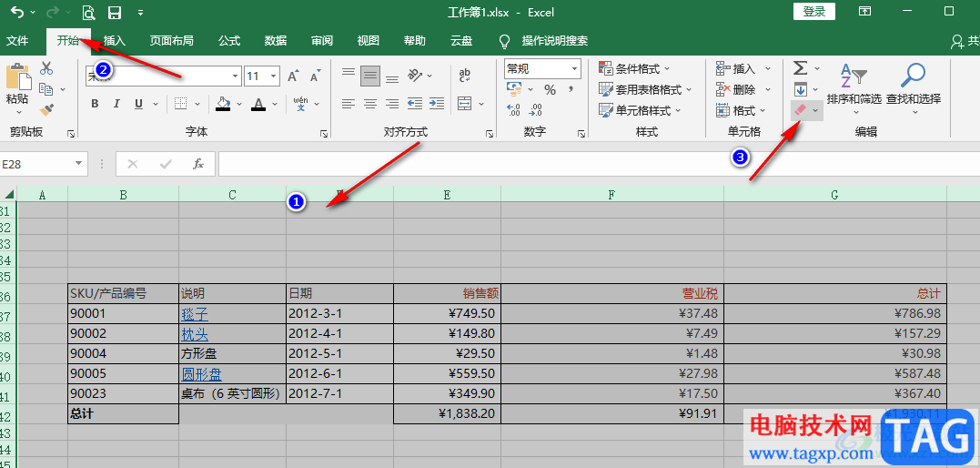Viewport: 980px width, 468px height.
Task: Click Decrease Indent icon
Action: (x=414, y=103)
